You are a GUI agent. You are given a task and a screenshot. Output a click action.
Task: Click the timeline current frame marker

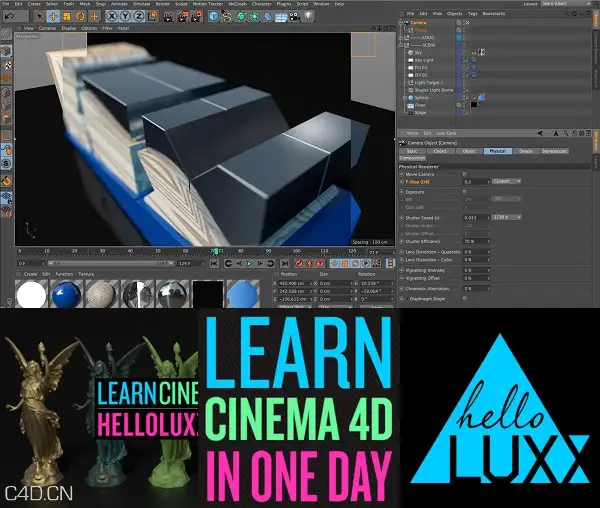pos(216,251)
